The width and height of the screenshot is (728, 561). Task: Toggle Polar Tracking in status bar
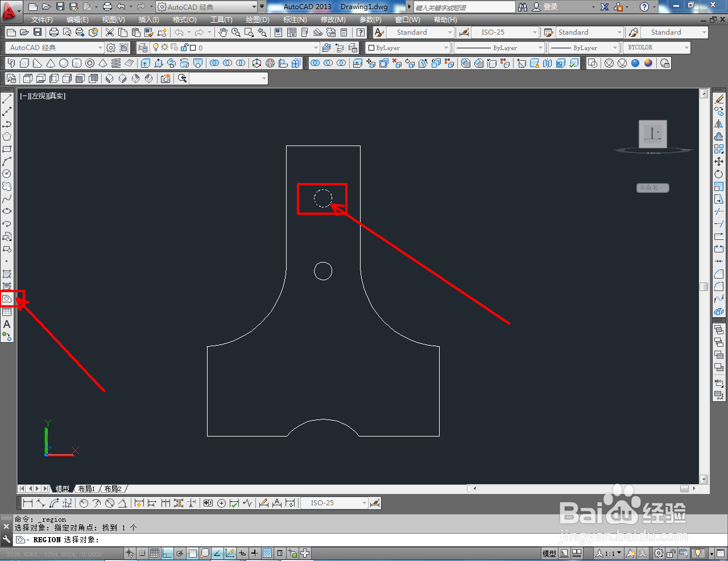click(x=180, y=553)
